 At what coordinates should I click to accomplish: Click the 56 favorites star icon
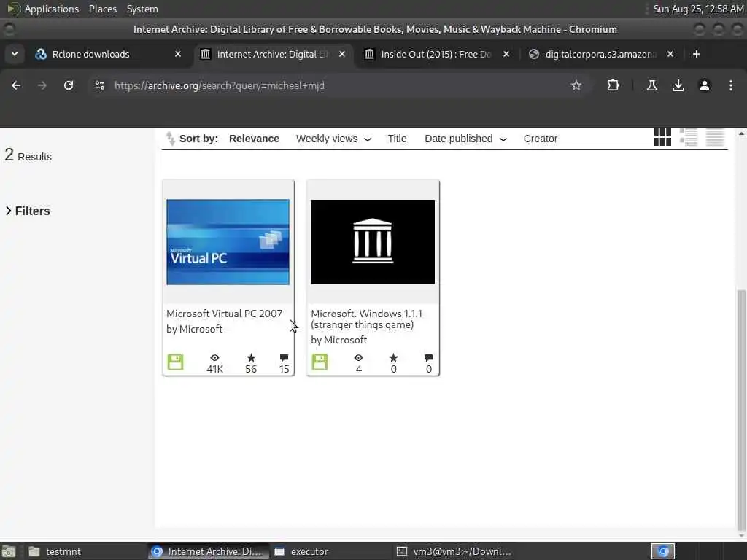(251, 357)
